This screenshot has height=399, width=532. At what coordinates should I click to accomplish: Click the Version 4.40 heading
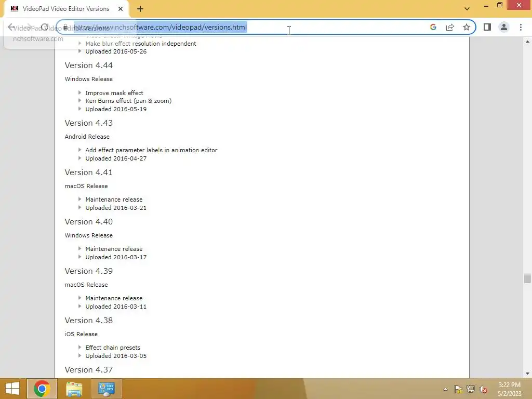88,221
